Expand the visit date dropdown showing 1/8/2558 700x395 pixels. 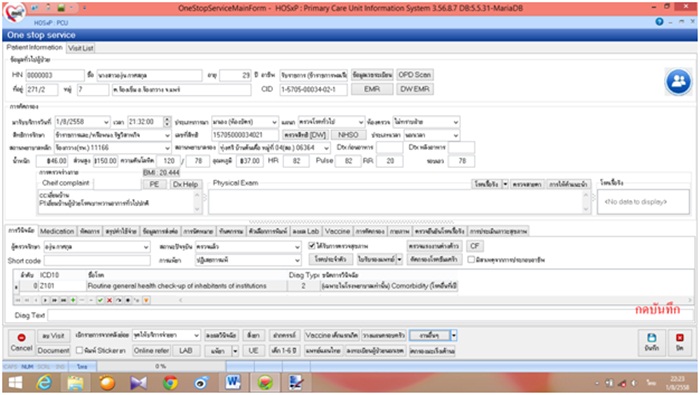106,122
